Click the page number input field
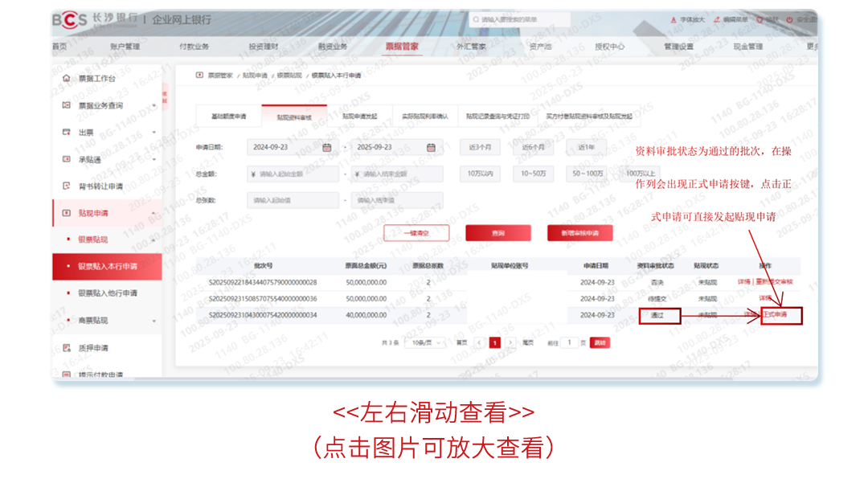This screenshot has width=868, height=483. (x=569, y=341)
